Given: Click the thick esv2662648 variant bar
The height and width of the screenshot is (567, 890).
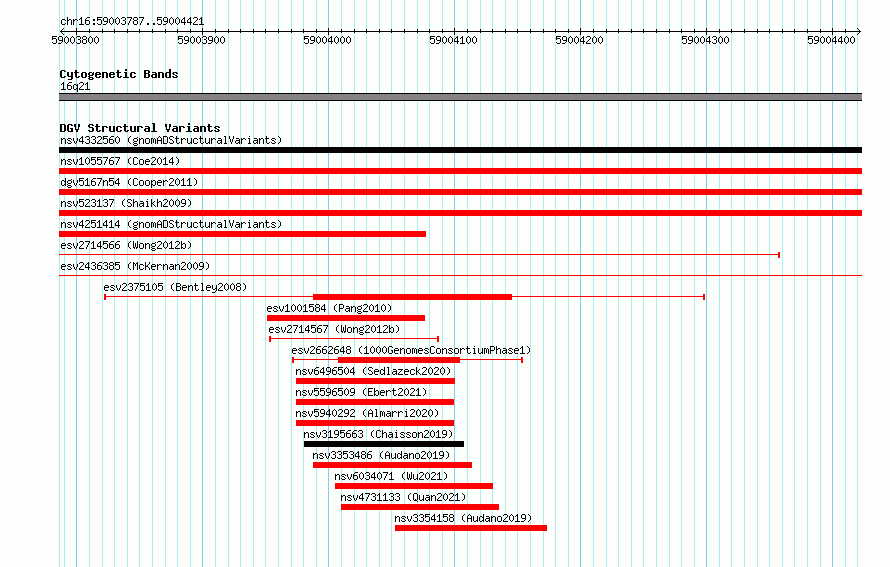Looking at the screenshot, I should (398, 360).
